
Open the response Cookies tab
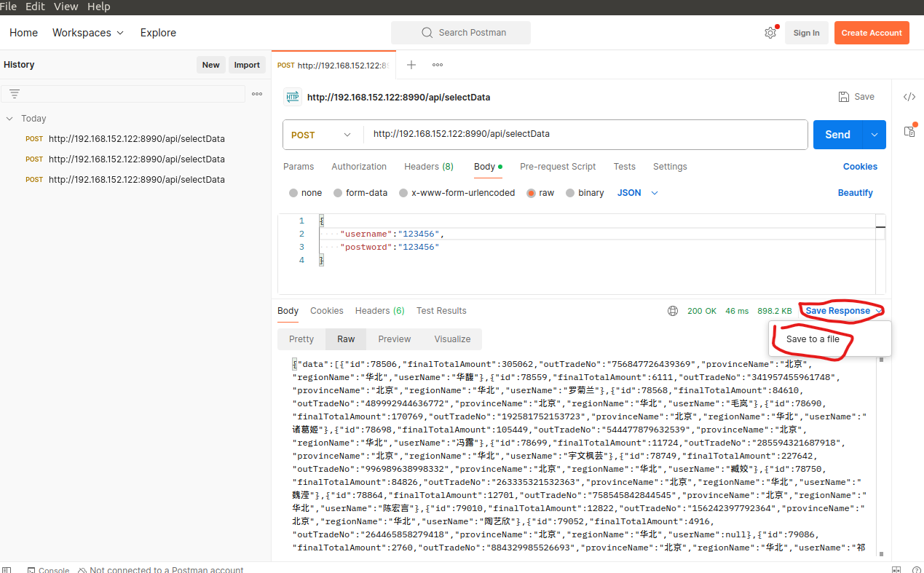pyautogui.click(x=326, y=311)
